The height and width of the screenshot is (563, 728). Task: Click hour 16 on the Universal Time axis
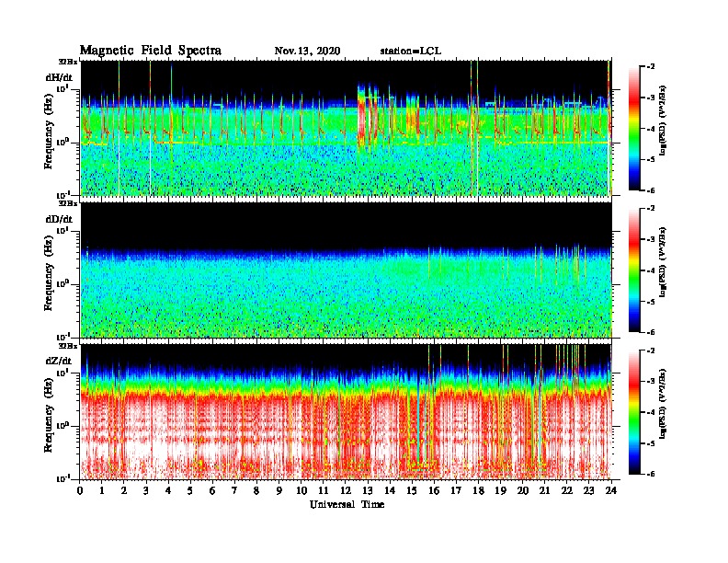point(434,491)
